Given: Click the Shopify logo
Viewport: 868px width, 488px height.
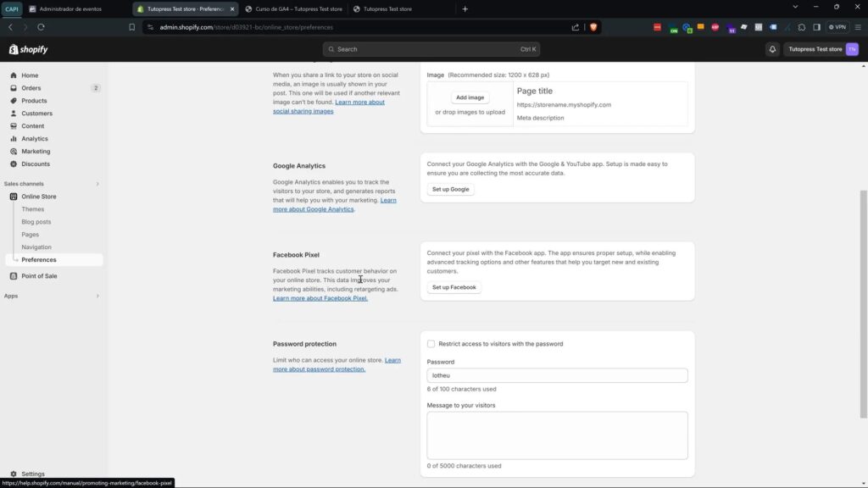Looking at the screenshot, I should pos(28,49).
